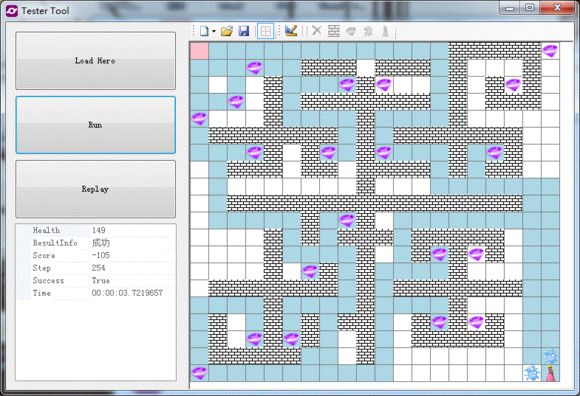Click the Success property label

(x=48, y=281)
